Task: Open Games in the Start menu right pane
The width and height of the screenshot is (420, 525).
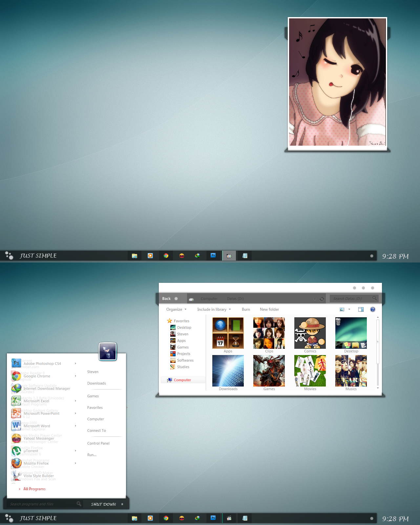Action: tap(93, 396)
